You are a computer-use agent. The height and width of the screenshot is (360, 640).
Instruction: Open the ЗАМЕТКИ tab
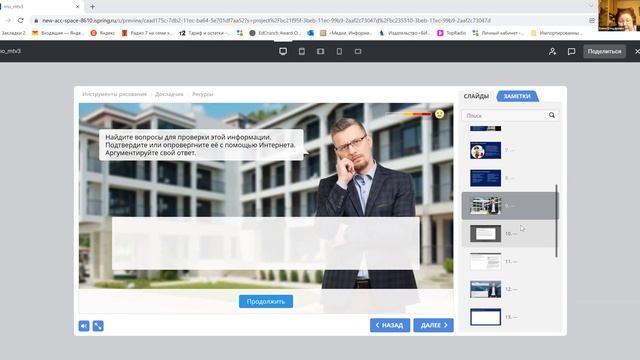tap(517, 96)
